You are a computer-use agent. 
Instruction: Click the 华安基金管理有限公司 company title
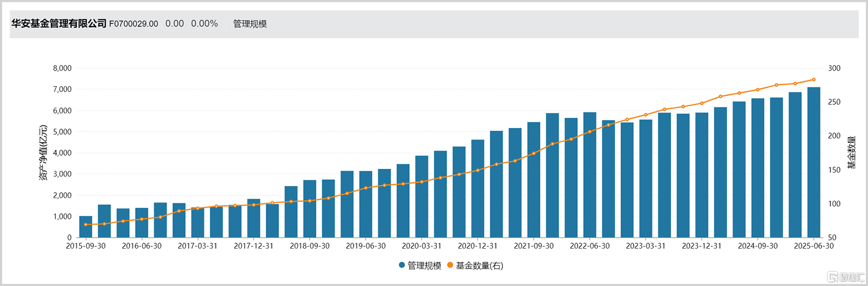(x=59, y=24)
